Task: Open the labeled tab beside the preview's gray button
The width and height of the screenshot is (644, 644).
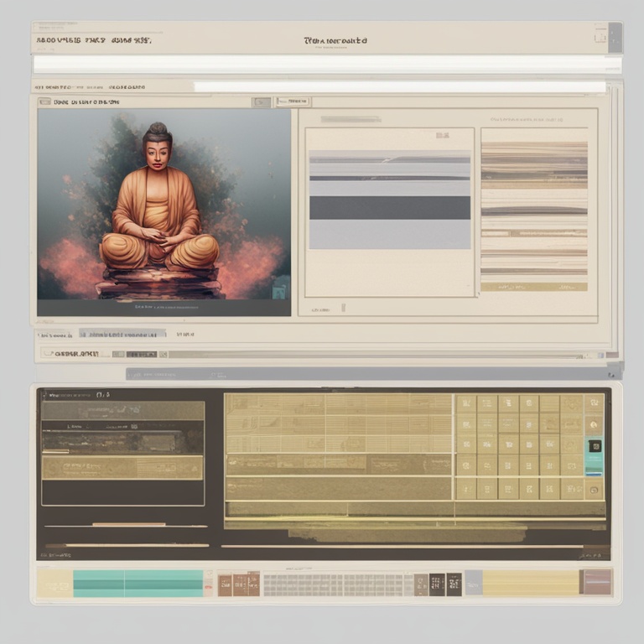Action: pyautogui.click(x=293, y=101)
